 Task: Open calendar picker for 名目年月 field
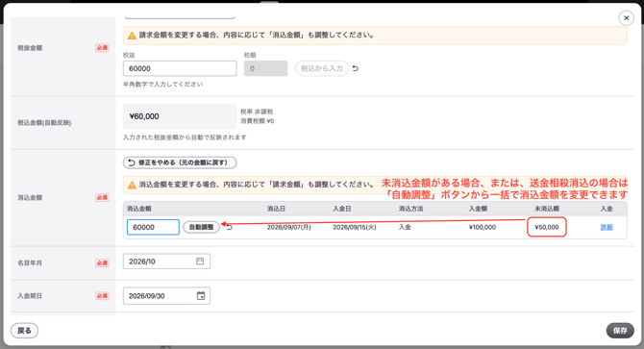(x=200, y=262)
